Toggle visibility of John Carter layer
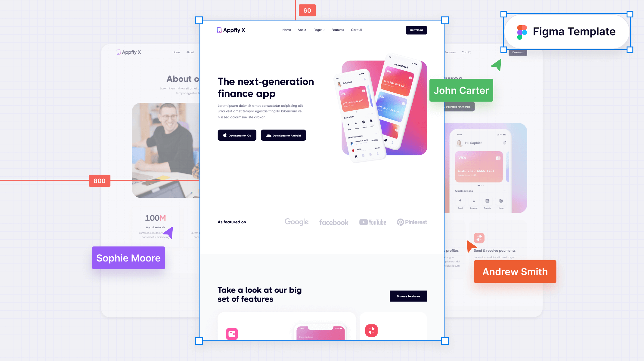The width and height of the screenshot is (644, 361). pyautogui.click(x=461, y=90)
